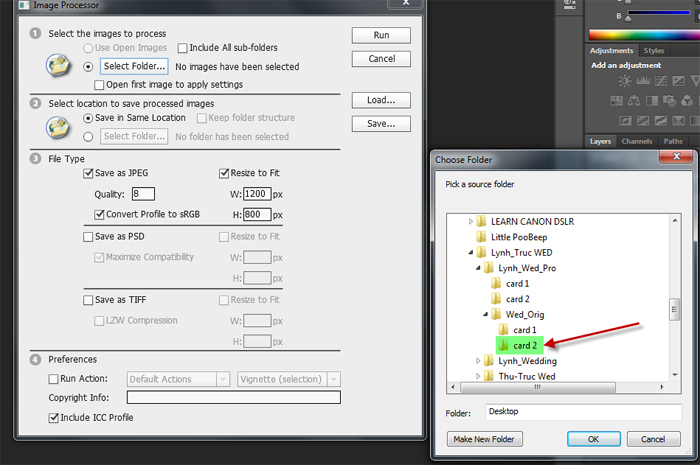Click the JPEG height field showing 800
Image resolution: width=700 pixels, height=465 pixels.
point(257,214)
